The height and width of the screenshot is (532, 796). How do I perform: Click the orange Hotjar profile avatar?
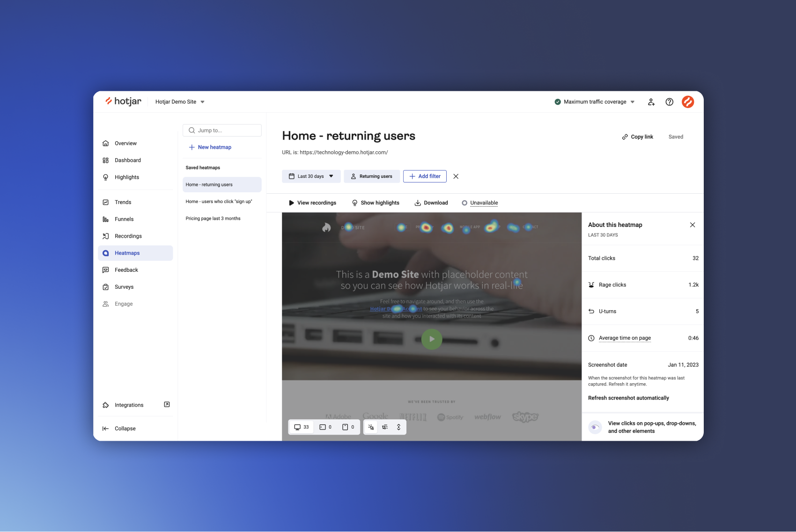688,102
